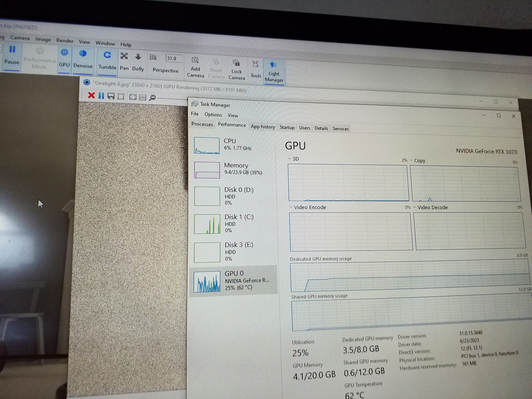Click the Add Camera icon
The image size is (532, 399).
tap(195, 60)
